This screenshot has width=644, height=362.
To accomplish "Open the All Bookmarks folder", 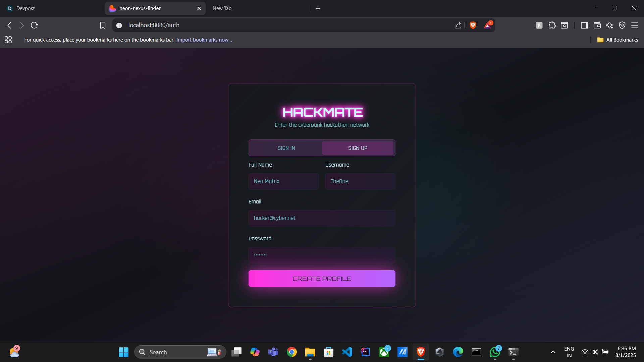I will 618,40.
